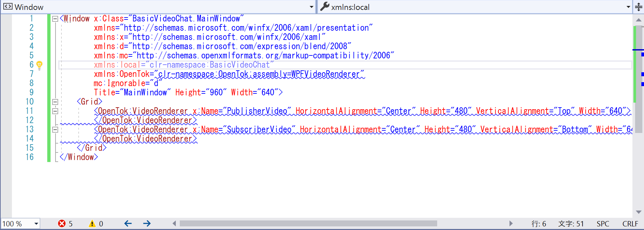Collapse SubscriberVideo renderer on line 13
Image resolution: width=644 pixels, height=230 pixels.
click(55, 130)
